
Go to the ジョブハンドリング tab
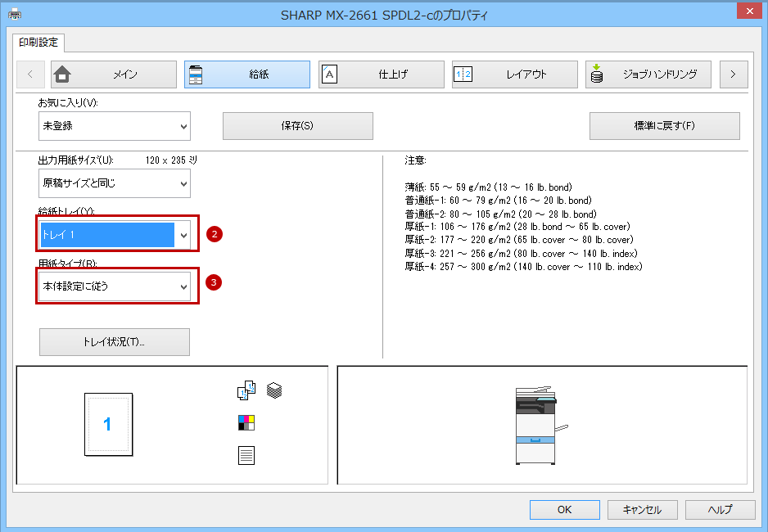coord(648,74)
